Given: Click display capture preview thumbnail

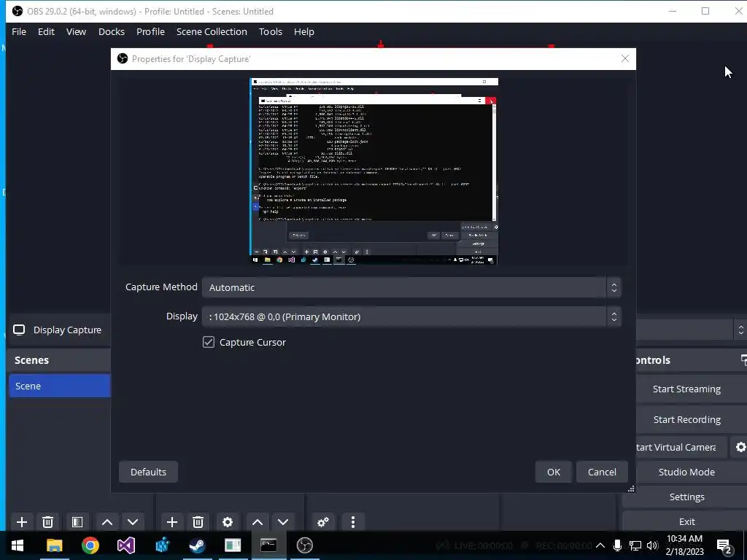Looking at the screenshot, I should coord(374,171).
